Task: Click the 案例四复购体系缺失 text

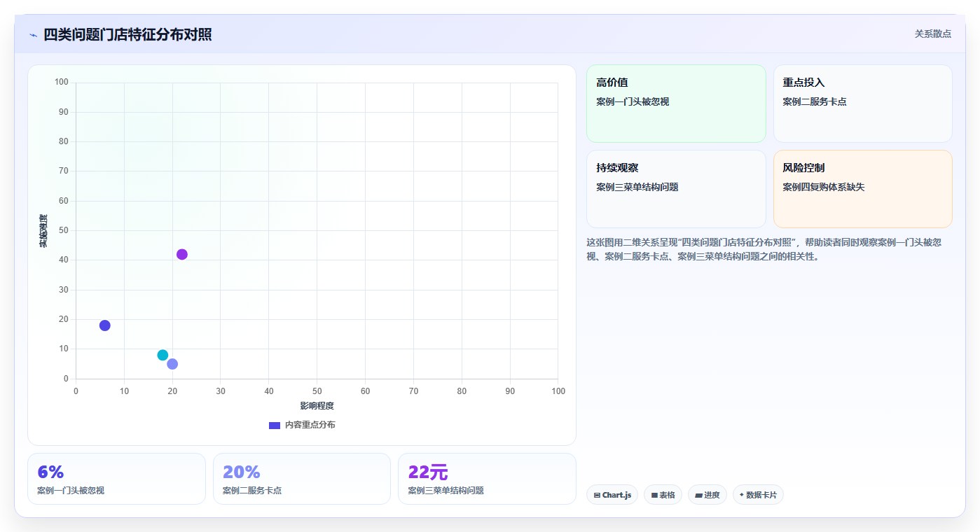Action: coord(824,187)
